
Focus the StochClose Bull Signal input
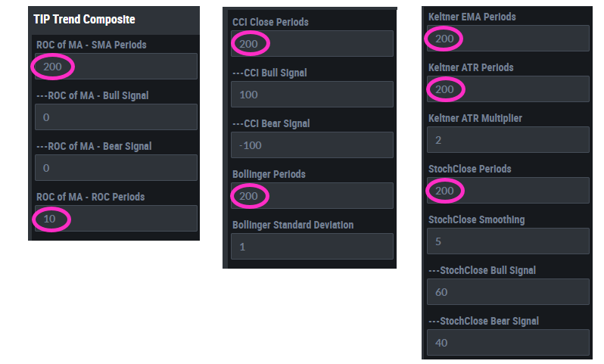click(507, 292)
